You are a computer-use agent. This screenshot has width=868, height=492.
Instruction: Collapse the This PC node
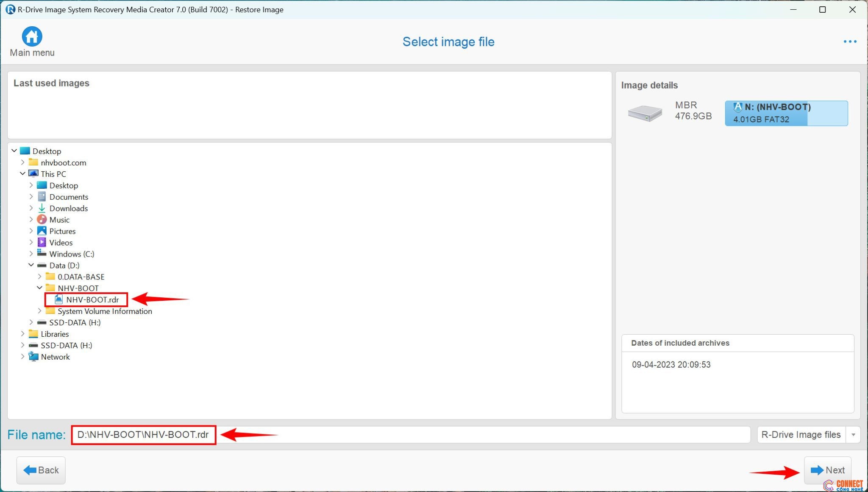point(22,174)
